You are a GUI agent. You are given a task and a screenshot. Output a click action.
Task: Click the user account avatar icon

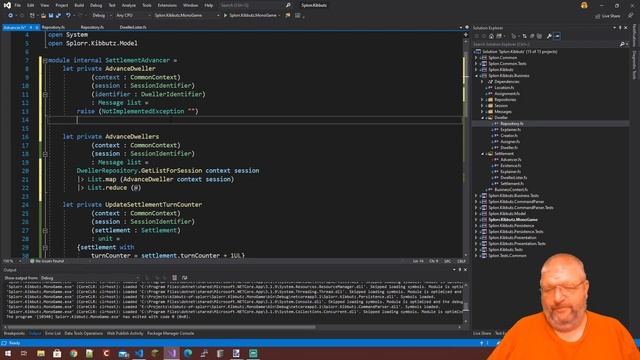click(584, 5)
